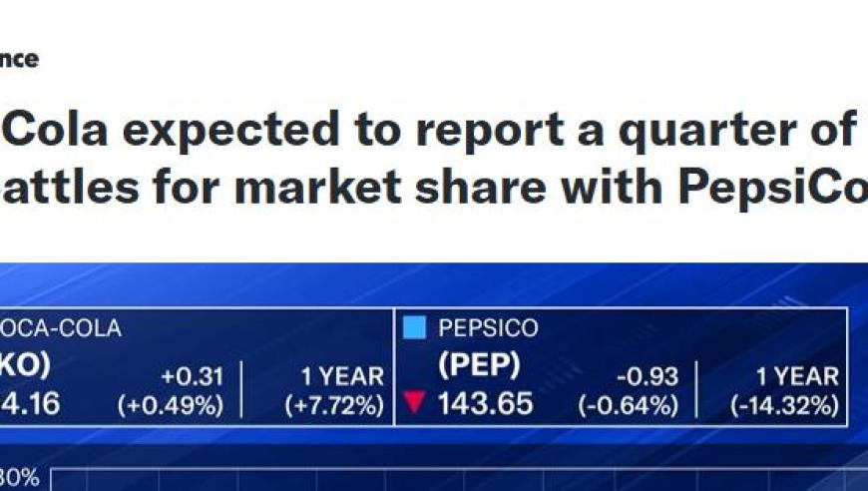
Task: Click the light blue PepsiCo legend square
Action: (414, 327)
